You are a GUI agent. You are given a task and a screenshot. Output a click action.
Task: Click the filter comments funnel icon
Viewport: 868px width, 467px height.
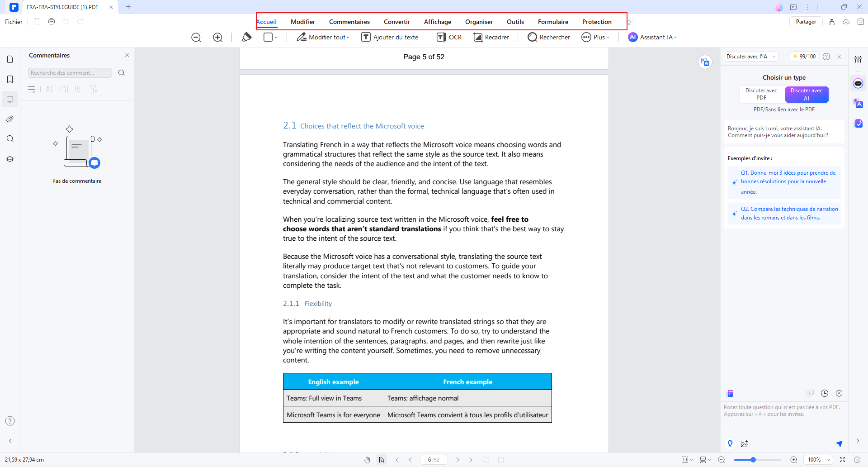[x=93, y=89]
